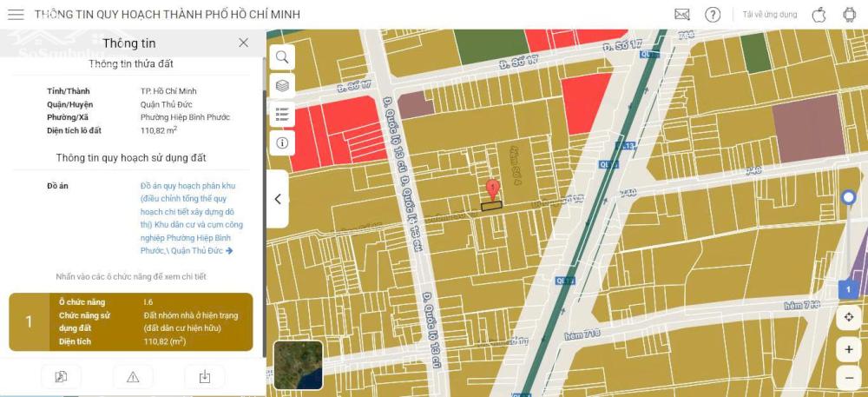Image resolution: width=868 pixels, height=397 pixels.
Task: Close the Thông tin panel
Action: 243,43
